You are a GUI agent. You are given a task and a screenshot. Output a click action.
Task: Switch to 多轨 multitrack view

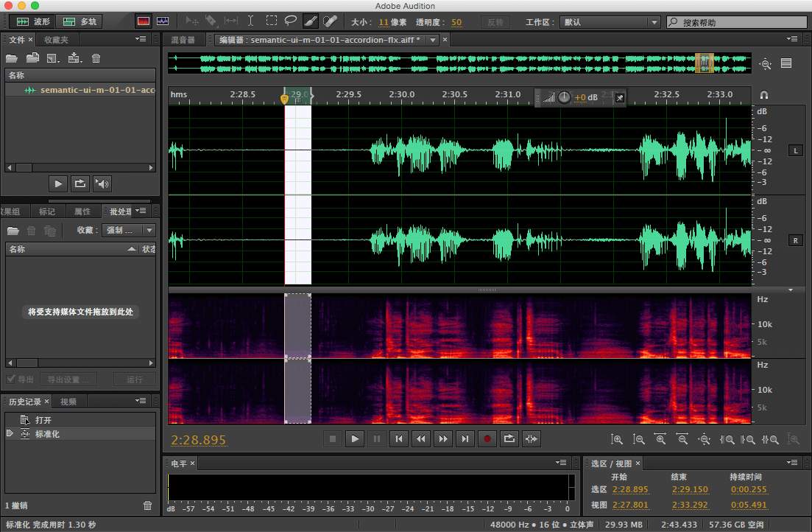(x=79, y=21)
